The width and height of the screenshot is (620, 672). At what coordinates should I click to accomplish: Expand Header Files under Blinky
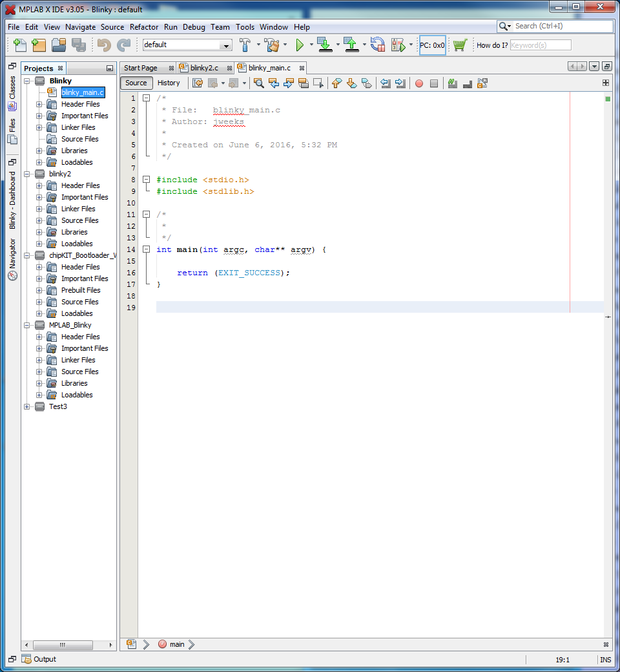point(39,104)
